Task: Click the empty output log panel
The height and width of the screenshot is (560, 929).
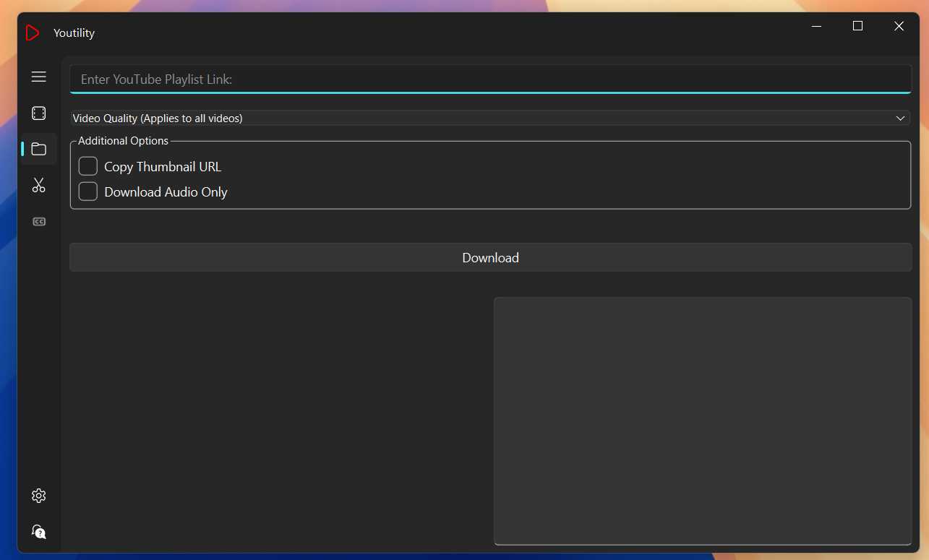Action: [x=703, y=421]
